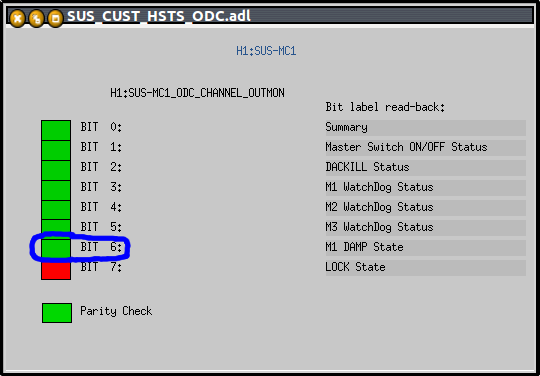The image size is (540, 376).
Task: Click the red BIT 7 status indicator
Action: [56, 270]
